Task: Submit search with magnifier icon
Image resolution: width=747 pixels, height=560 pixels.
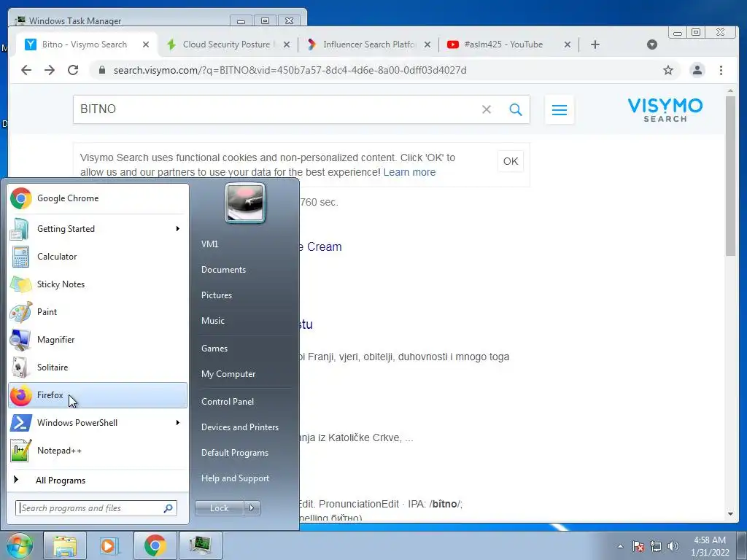Action: [x=516, y=109]
